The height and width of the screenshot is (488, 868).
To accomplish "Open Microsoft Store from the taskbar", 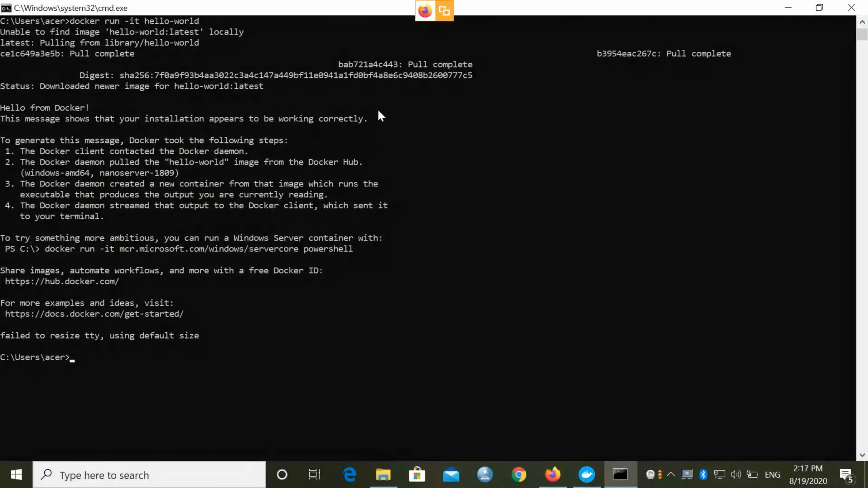I will (417, 474).
